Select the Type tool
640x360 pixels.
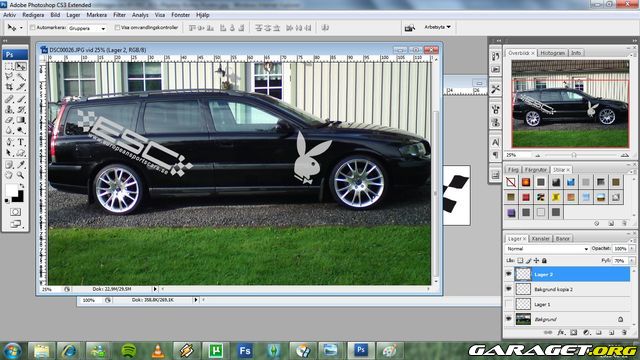pyautogui.click(x=21, y=142)
